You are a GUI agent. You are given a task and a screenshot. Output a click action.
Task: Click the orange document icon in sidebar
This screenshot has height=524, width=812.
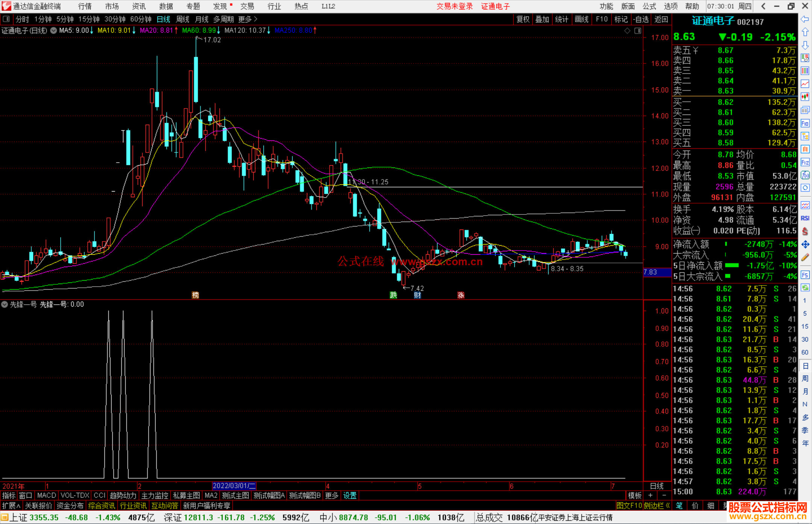(x=805, y=149)
